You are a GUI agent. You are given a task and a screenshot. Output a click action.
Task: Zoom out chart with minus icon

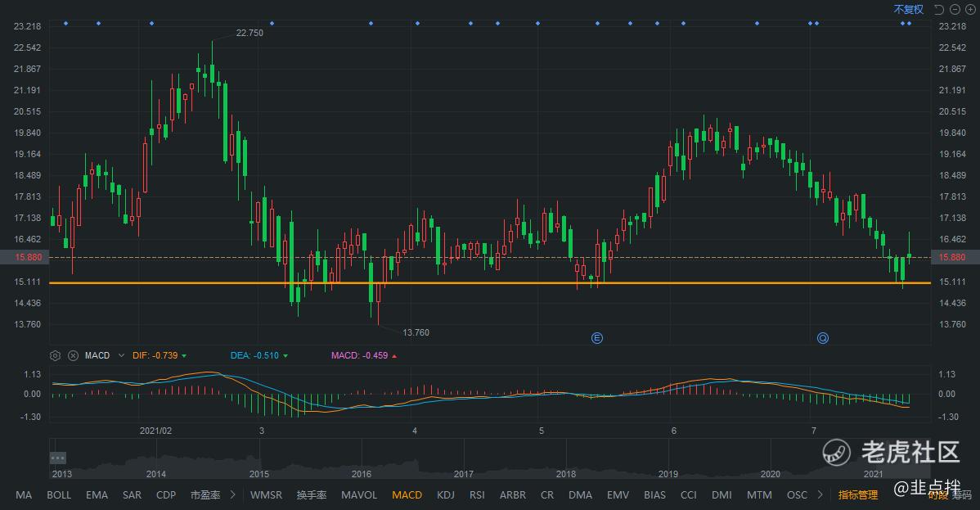click(x=955, y=9)
